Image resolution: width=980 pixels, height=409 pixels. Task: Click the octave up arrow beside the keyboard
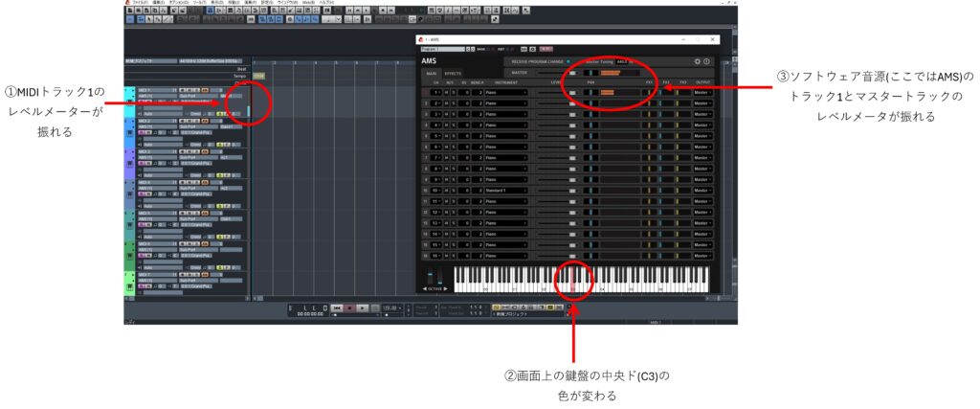tap(445, 289)
